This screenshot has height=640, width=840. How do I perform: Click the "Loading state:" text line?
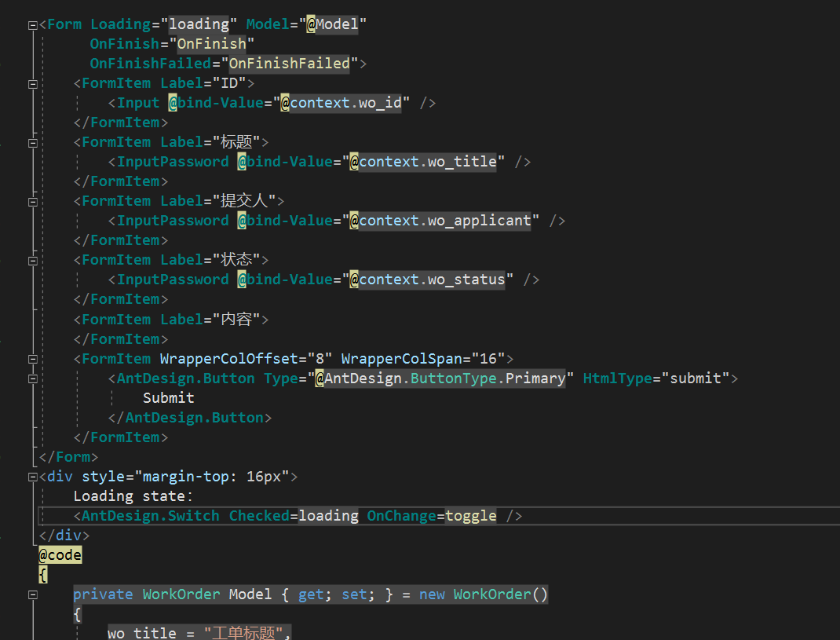coord(133,496)
